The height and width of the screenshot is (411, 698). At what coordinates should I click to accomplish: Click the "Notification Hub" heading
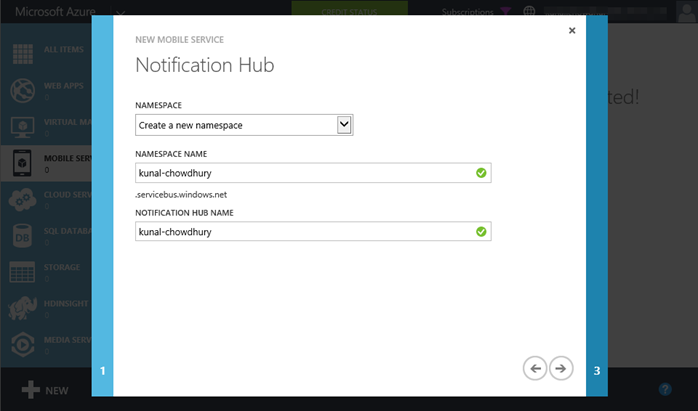pos(205,65)
